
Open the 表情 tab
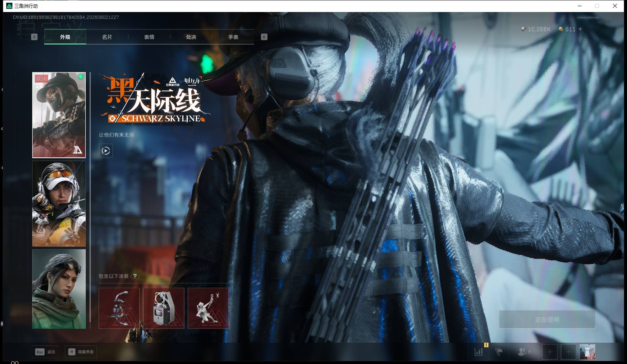[149, 37]
